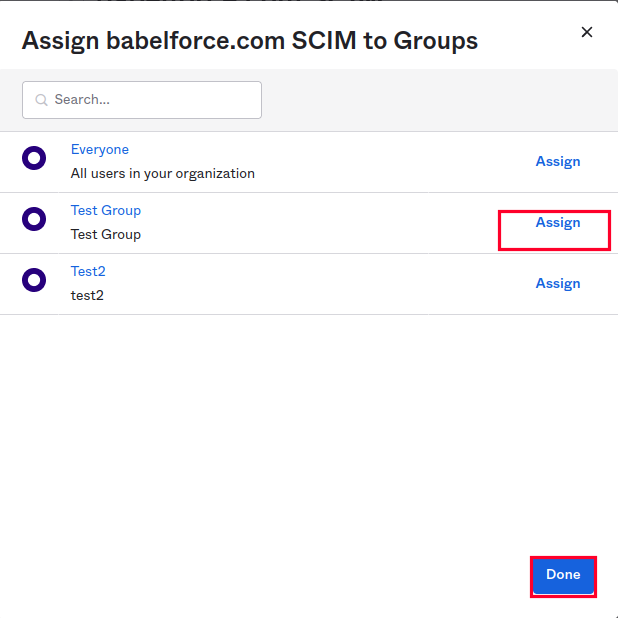Open the Everyone group link
618x618 pixels.
[x=100, y=150]
